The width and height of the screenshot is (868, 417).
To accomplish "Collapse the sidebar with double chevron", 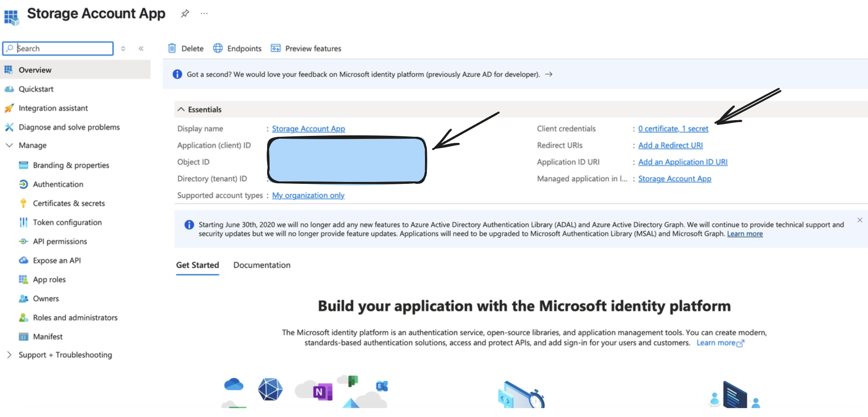I will (141, 48).
